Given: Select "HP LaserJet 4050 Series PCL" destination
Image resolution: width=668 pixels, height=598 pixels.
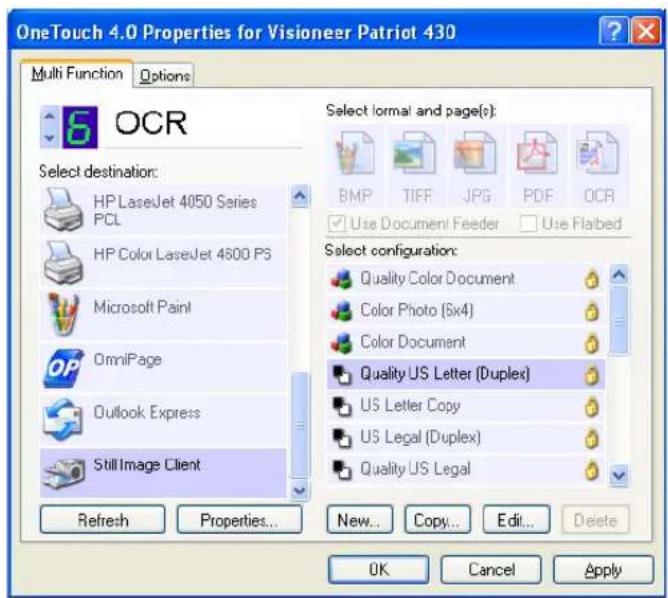Looking at the screenshot, I should [164, 210].
